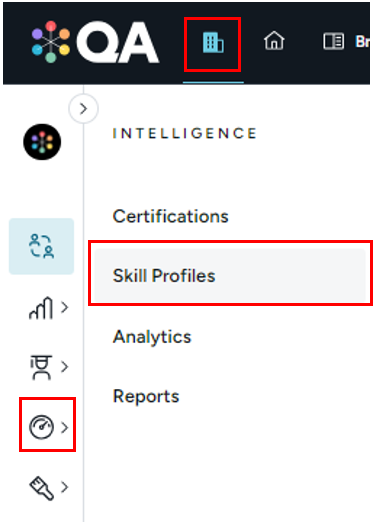Open the organization building icon
Viewport: 375px width, 522px height.
click(x=213, y=43)
